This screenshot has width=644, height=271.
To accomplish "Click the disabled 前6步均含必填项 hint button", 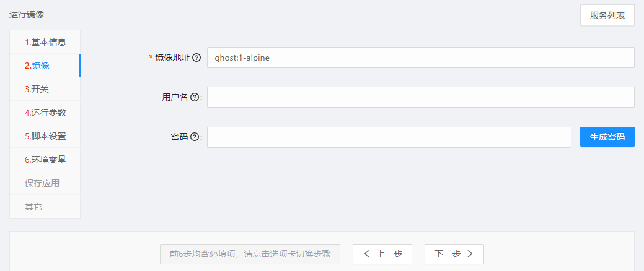I will pos(250,254).
